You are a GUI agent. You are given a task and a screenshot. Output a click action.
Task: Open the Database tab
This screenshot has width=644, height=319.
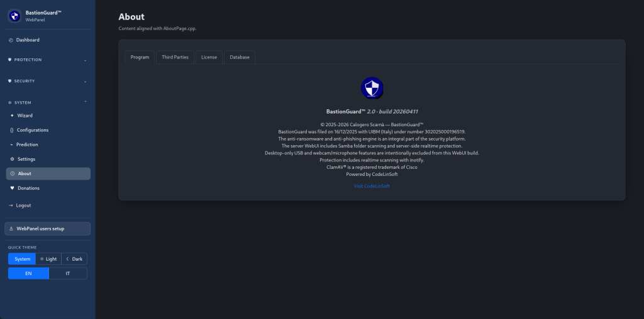pos(240,57)
